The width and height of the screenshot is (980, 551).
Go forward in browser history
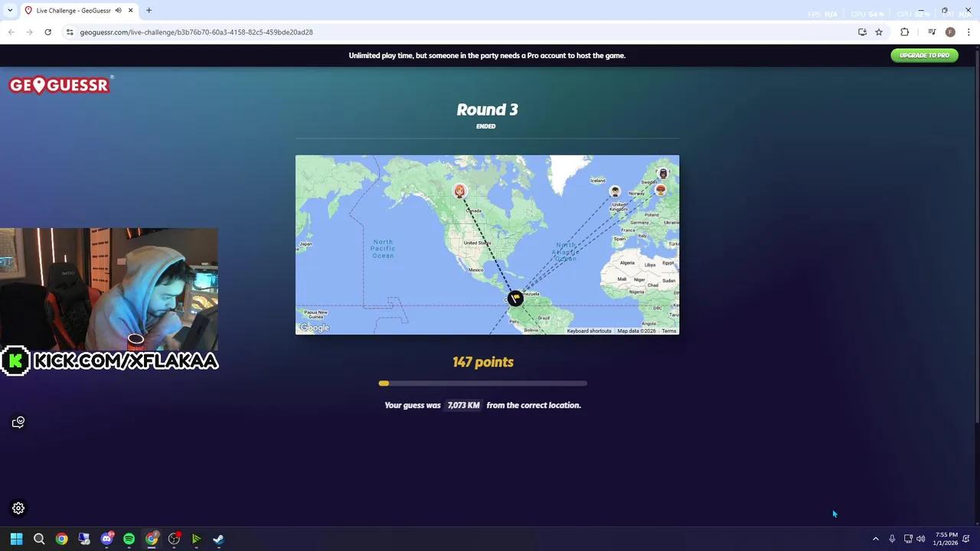tap(29, 32)
